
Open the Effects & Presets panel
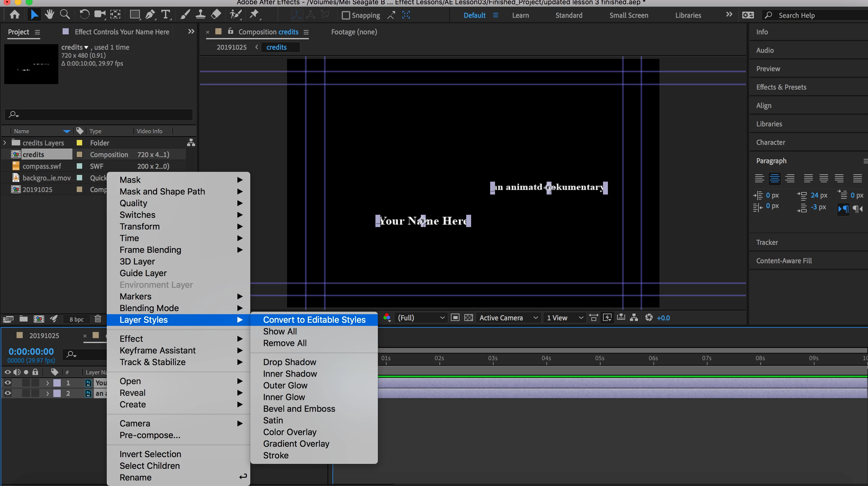pyautogui.click(x=781, y=87)
